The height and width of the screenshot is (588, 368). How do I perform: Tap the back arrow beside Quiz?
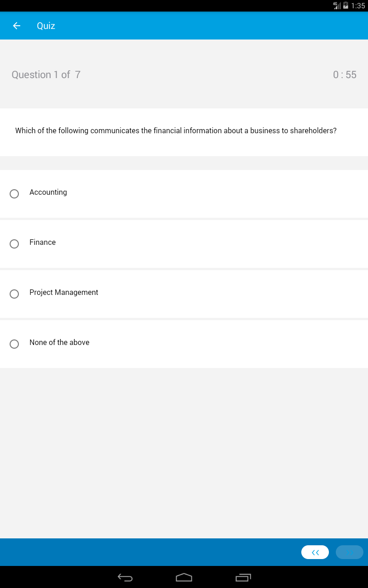click(x=17, y=26)
